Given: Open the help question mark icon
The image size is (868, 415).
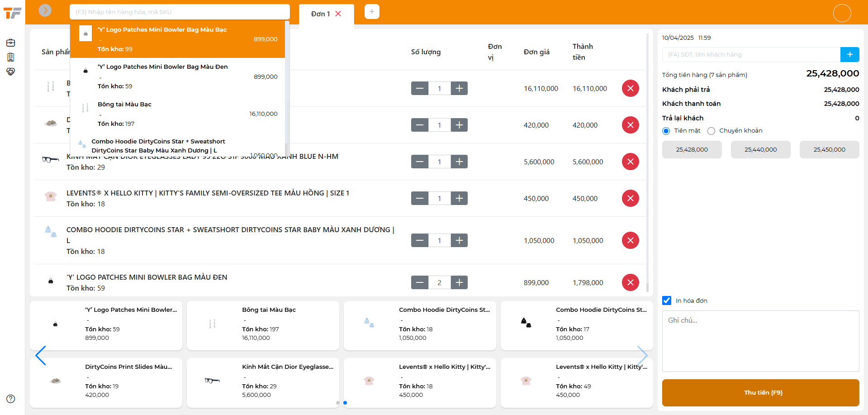Looking at the screenshot, I should point(11,399).
